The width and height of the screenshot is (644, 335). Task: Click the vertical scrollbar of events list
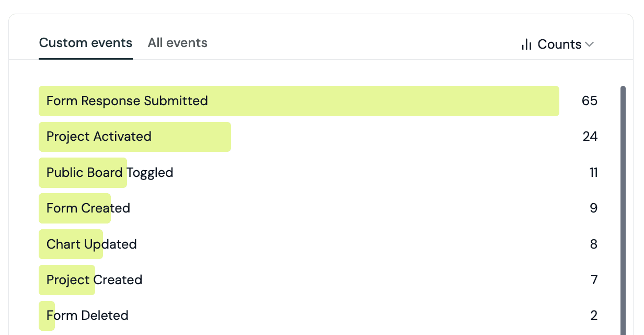(x=623, y=209)
